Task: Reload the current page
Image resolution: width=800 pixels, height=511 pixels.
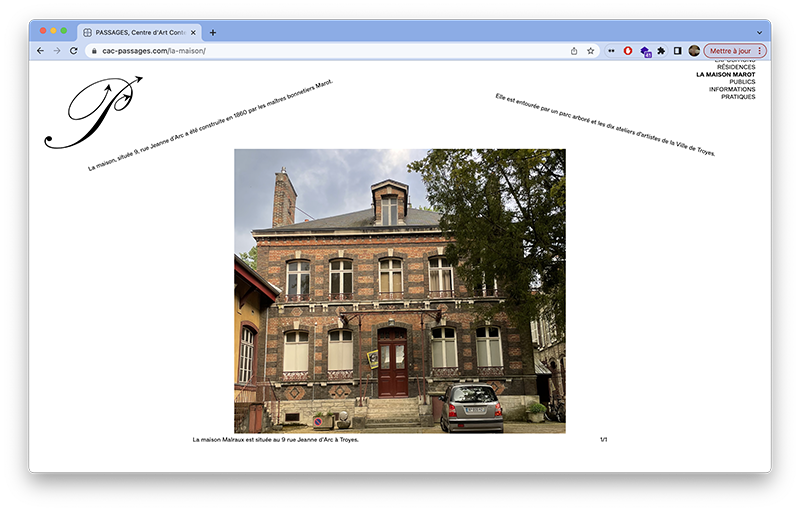Action: pos(73,50)
